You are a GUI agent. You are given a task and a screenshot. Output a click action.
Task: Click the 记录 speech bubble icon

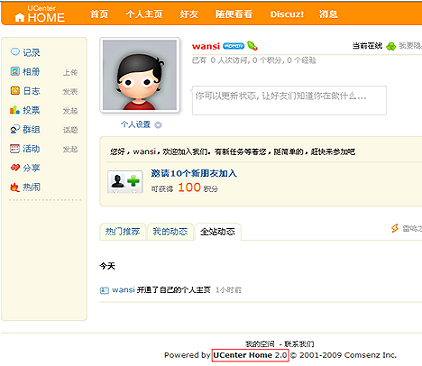coord(15,52)
